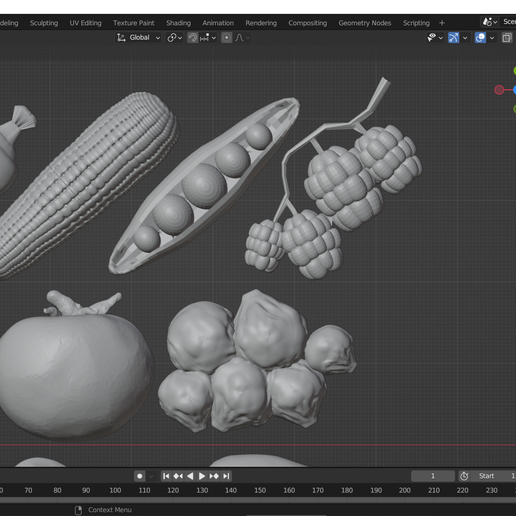516x516 pixels.
Task: Click the snap-to increment icon
Action: (205, 38)
